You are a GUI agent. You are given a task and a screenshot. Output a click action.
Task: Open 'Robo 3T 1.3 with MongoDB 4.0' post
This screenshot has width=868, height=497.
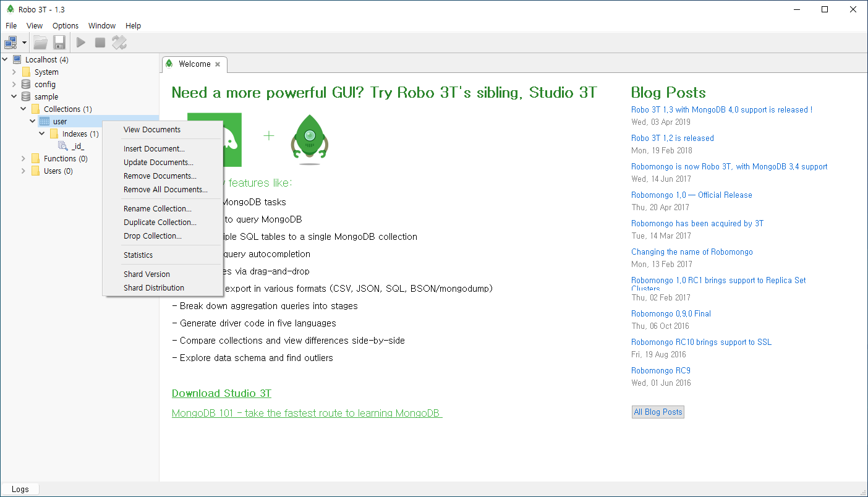pos(721,109)
